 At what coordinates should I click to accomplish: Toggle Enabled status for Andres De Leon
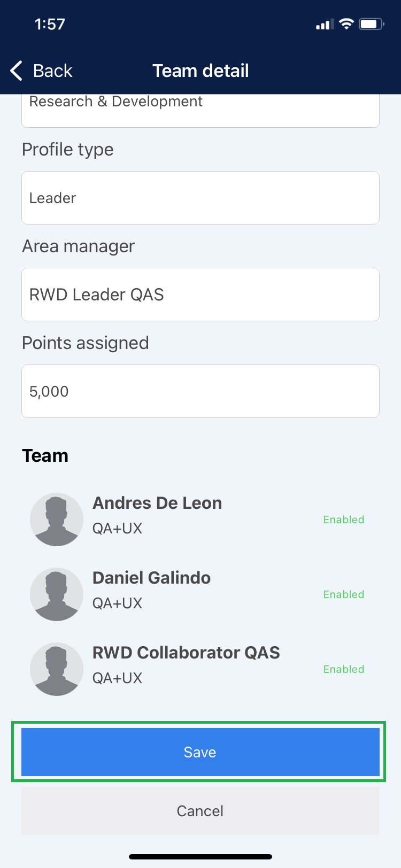click(344, 520)
